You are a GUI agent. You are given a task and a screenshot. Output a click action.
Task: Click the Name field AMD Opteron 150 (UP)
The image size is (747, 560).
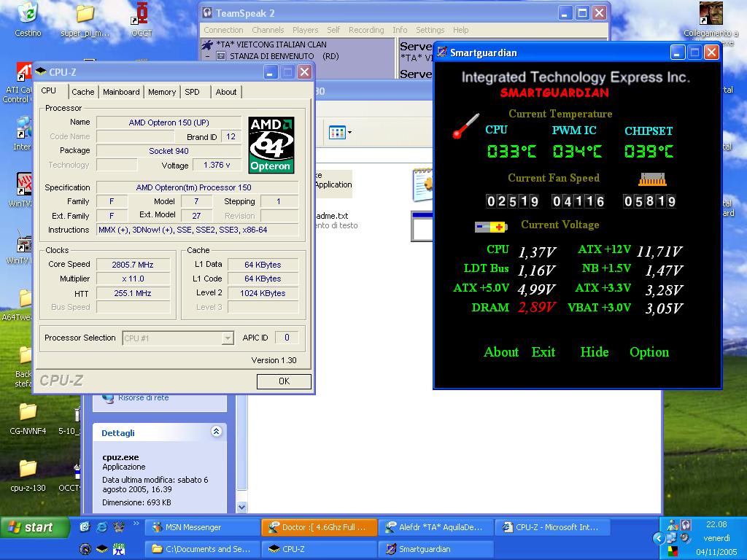click(169, 122)
